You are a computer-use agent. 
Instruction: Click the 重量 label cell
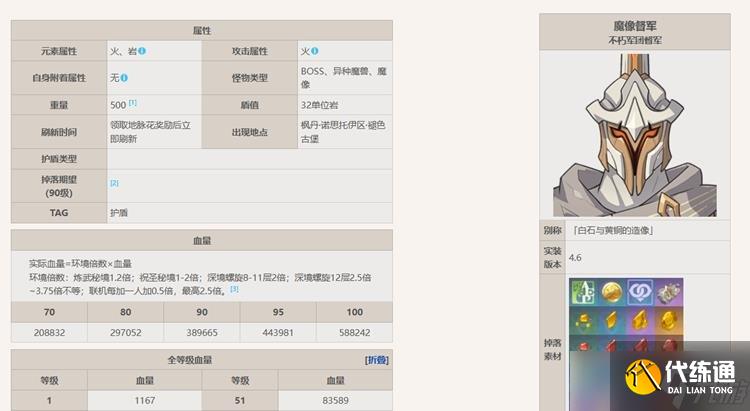[59, 105]
